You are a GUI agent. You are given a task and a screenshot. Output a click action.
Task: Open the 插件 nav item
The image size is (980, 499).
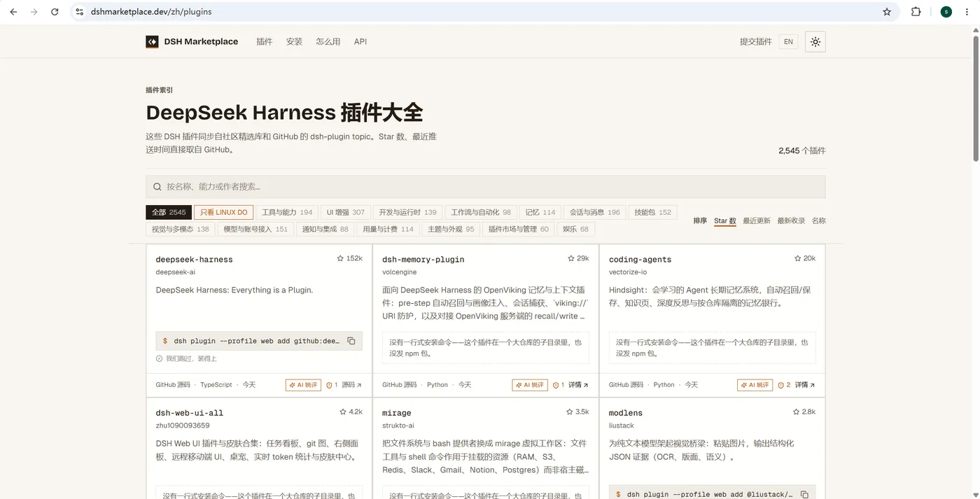pyautogui.click(x=265, y=42)
